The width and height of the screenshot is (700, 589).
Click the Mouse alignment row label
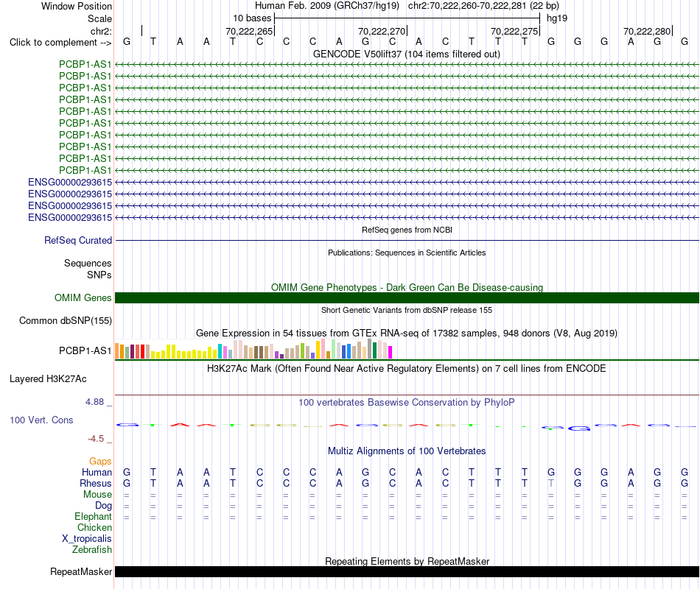click(x=97, y=495)
